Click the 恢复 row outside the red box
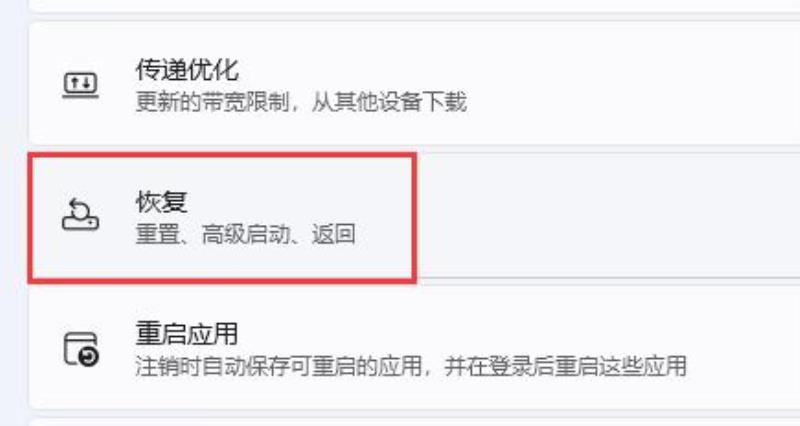 click(x=607, y=217)
